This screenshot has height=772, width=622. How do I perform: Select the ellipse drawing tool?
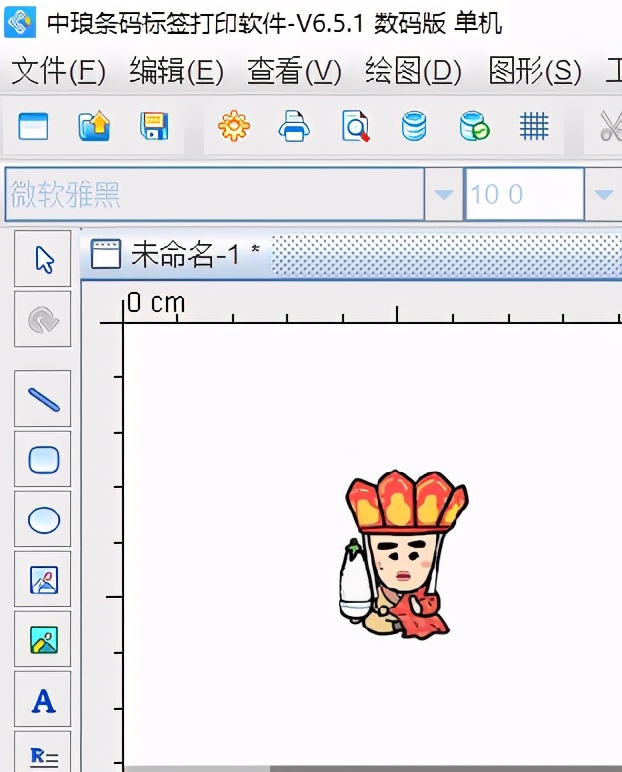click(x=43, y=519)
